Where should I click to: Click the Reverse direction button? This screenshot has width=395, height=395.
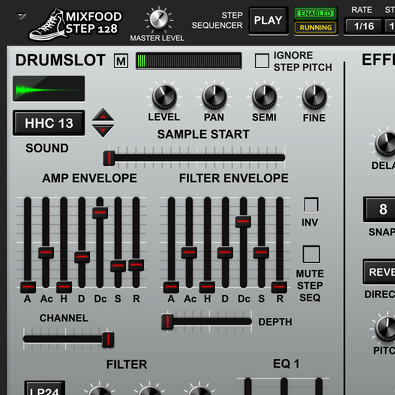click(379, 272)
